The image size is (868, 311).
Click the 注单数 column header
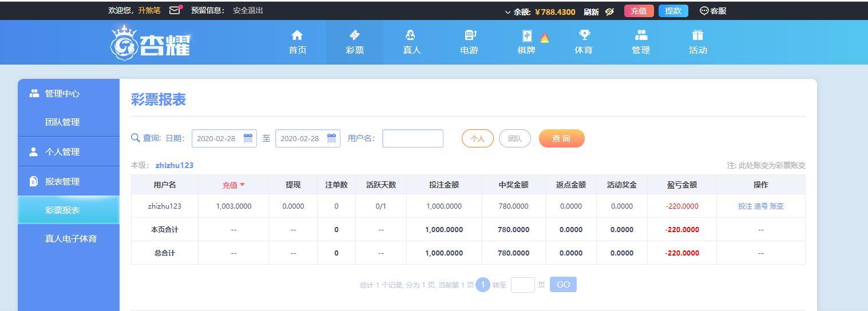pyautogui.click(x=336, y=185)
